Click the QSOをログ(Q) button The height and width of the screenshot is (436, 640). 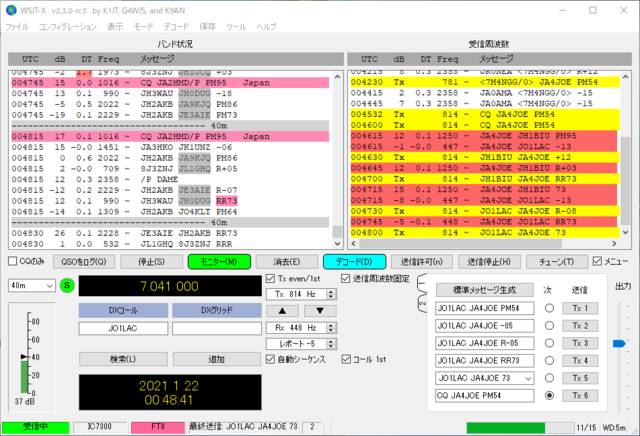click(84, 262)
